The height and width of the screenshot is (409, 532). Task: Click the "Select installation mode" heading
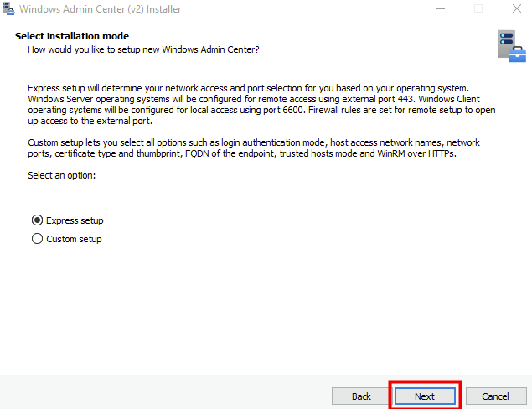72,38
